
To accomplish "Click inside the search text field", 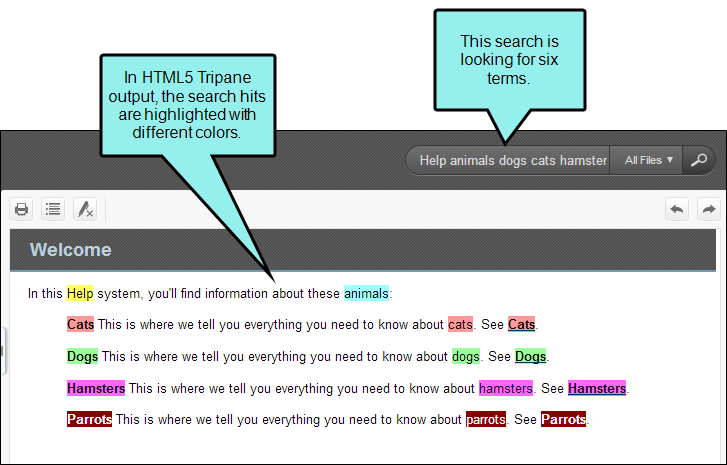I will pos(510,160).
